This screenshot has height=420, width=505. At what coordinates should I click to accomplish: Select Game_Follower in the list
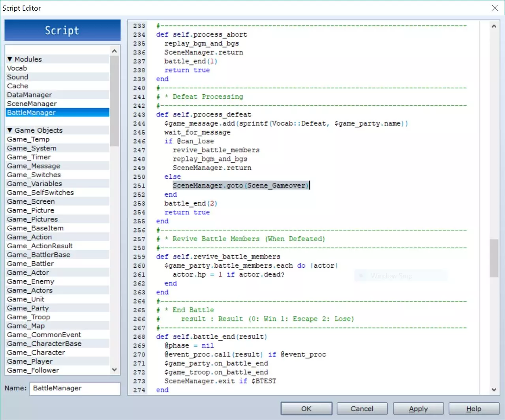[33, 370]
